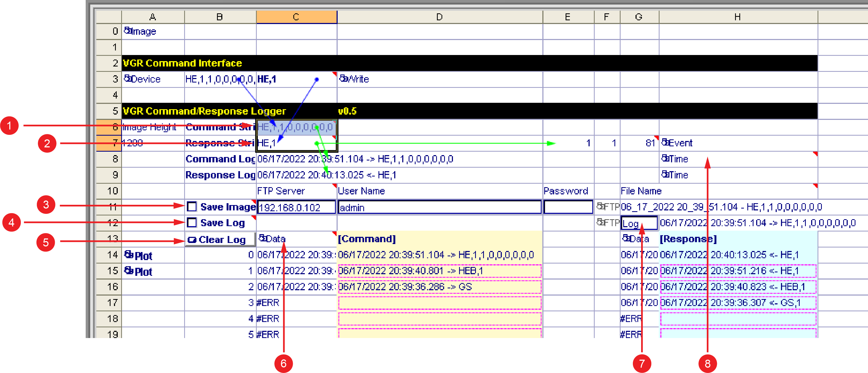
Task: Enable the Save Log checkbox
Action: click(192, 222)
